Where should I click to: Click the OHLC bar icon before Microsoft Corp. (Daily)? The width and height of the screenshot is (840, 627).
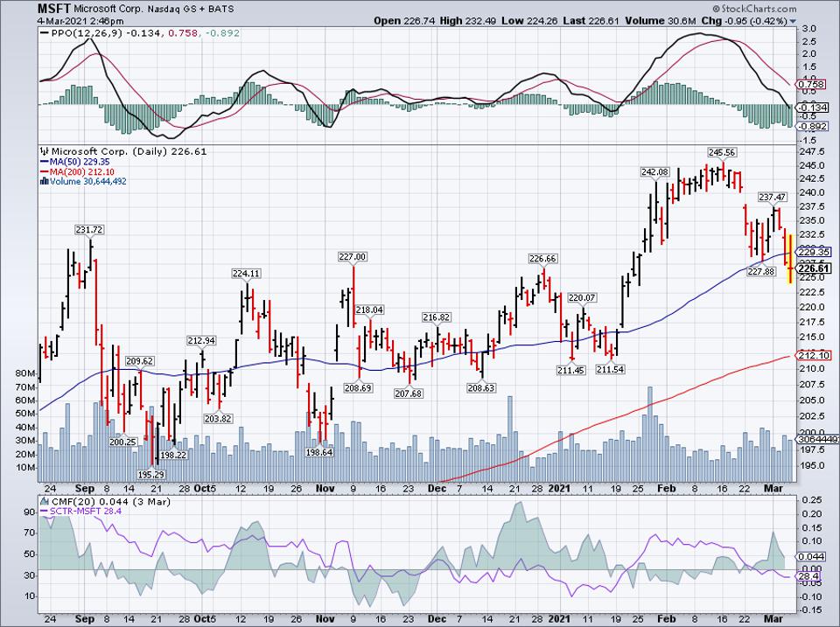[43, 150]
